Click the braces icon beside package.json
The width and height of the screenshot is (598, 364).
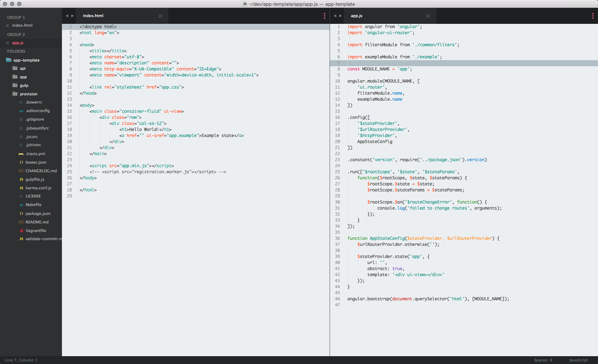click(x=21, y=213)
